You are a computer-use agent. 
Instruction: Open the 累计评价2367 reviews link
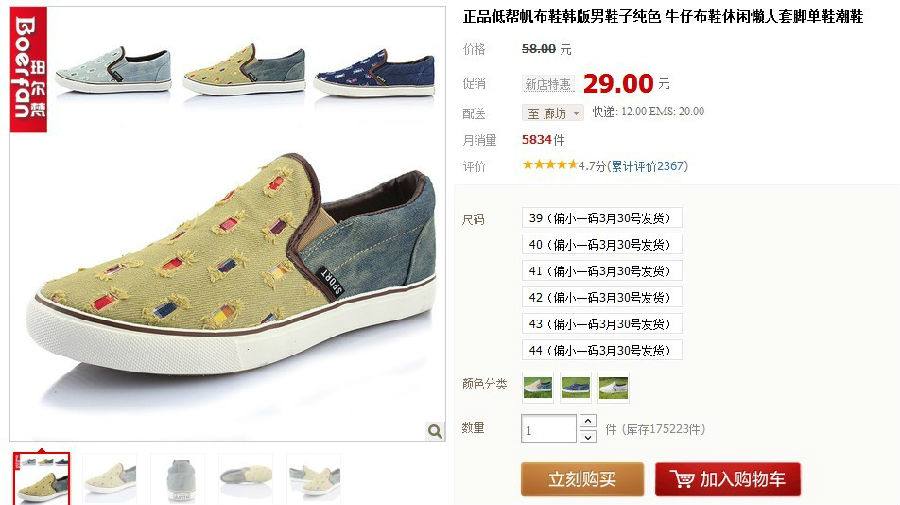(x=647, y=166)
